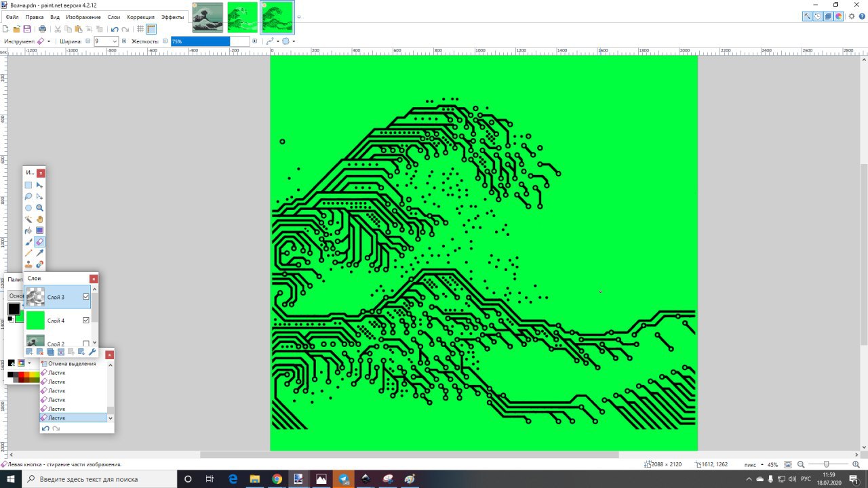The image size is (868, 488).
Task: Click the New file toolbar icon
Action: point(6,29)
